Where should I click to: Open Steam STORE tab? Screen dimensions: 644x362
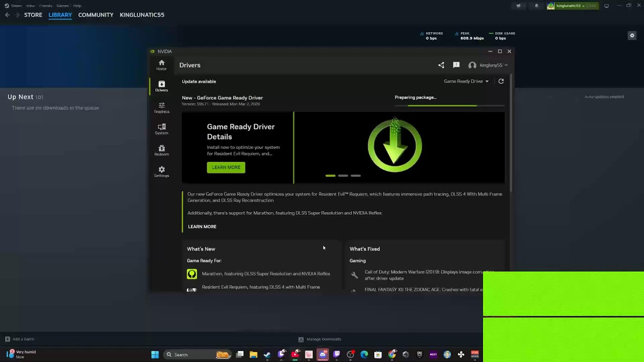(x=33, y=15)
